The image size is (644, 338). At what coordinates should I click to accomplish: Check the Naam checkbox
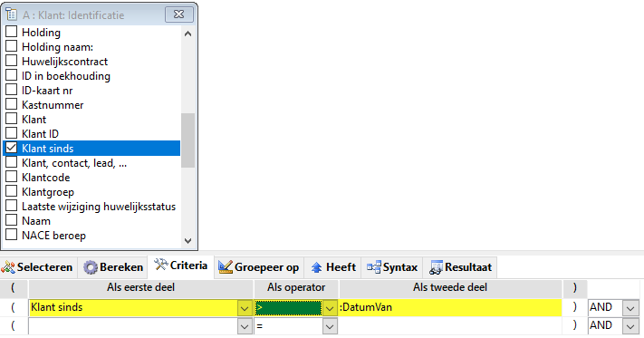12,220
